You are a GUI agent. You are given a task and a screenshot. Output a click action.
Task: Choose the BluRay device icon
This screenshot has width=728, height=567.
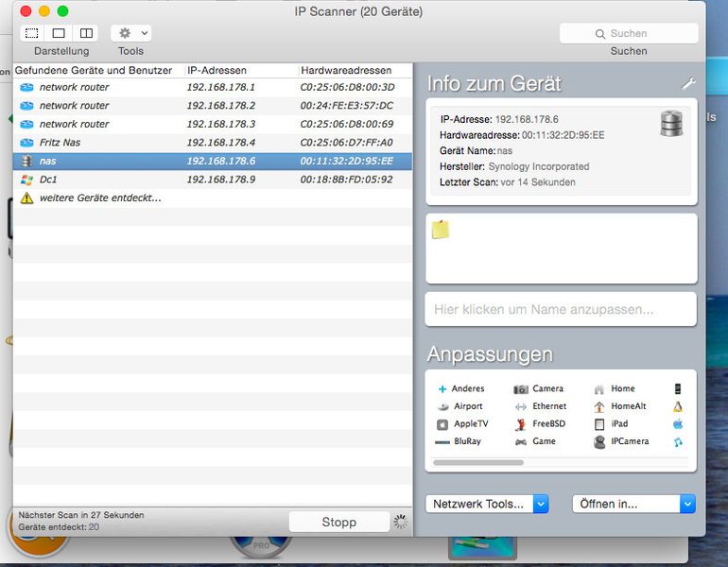point(442,441)
